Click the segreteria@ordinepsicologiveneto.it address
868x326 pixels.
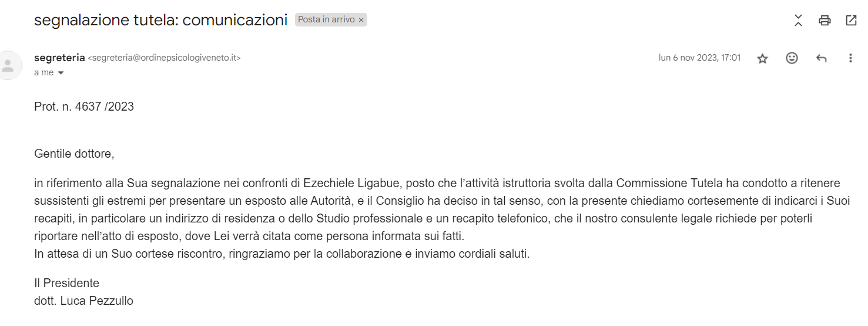[x=164, y=58]
